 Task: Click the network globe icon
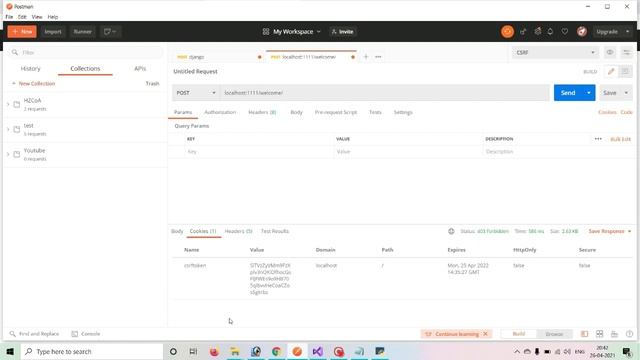click(451, 231)
